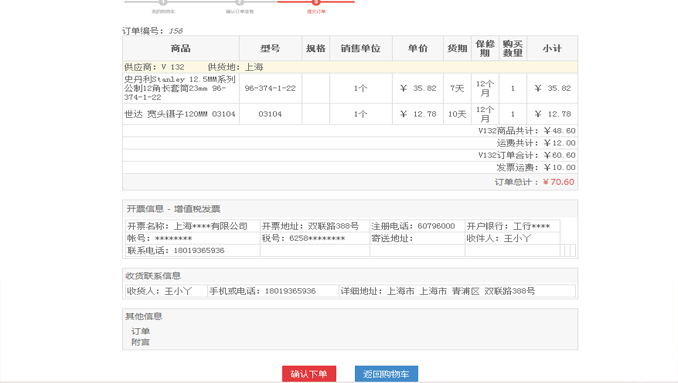678x383 pixels.
Task: Click the 单价 column header
Action: (x=418, y=48)
